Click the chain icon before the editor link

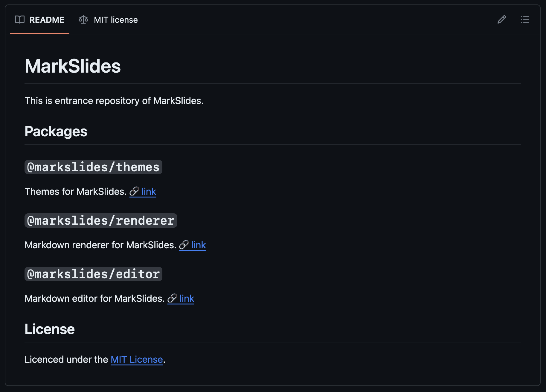click(173, 298)
